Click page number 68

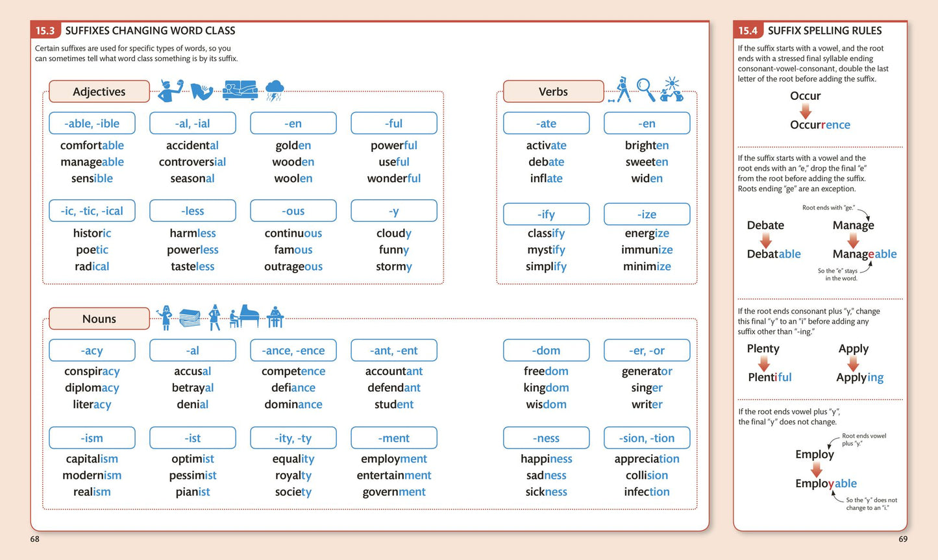click(x=35, y=539)
